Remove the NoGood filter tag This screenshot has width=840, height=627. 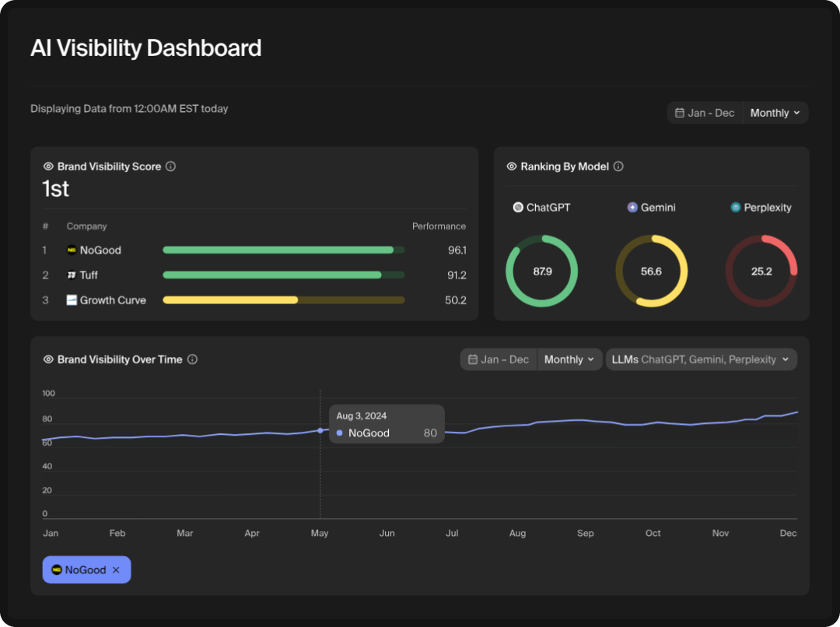click(x=116, y=569)
